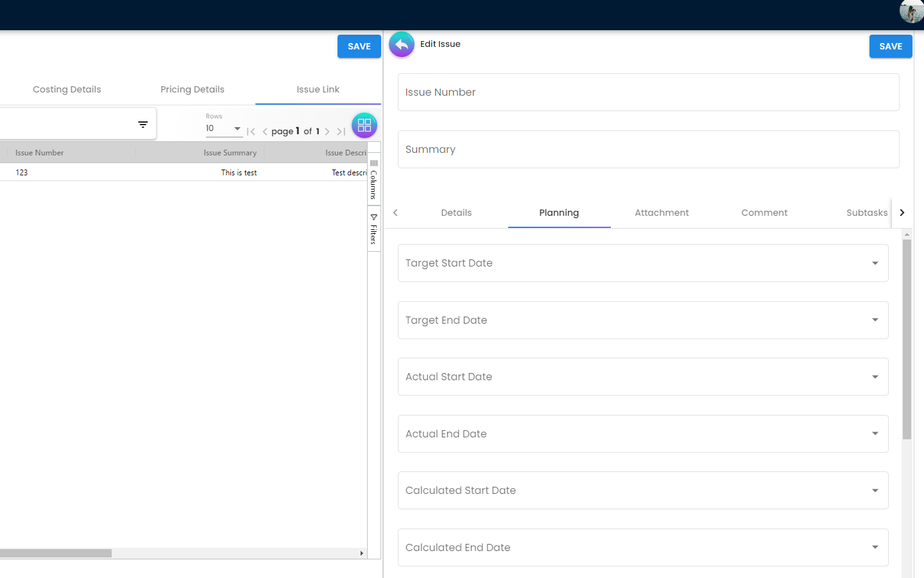
Task: Click the grid view icon button
Action: click(364, 125)
